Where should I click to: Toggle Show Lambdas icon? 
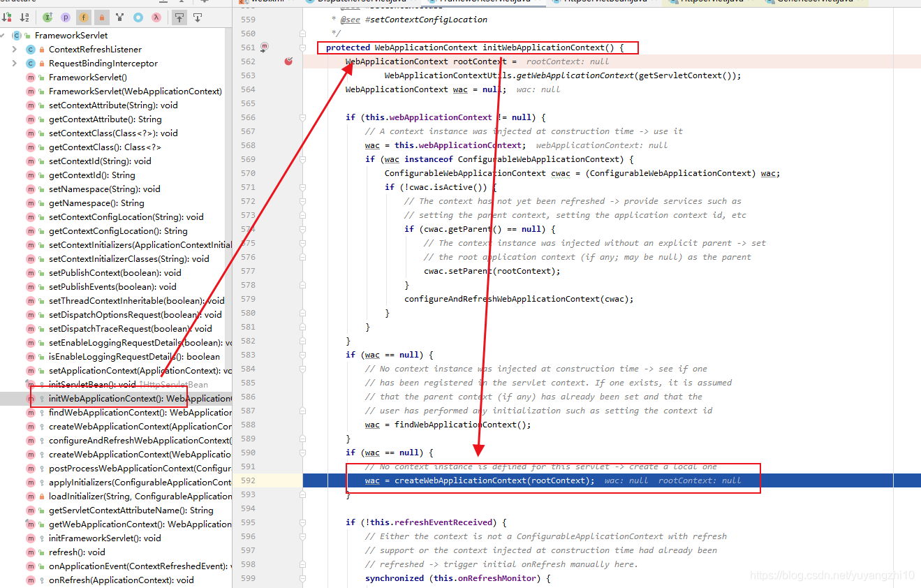coord(156,17)
